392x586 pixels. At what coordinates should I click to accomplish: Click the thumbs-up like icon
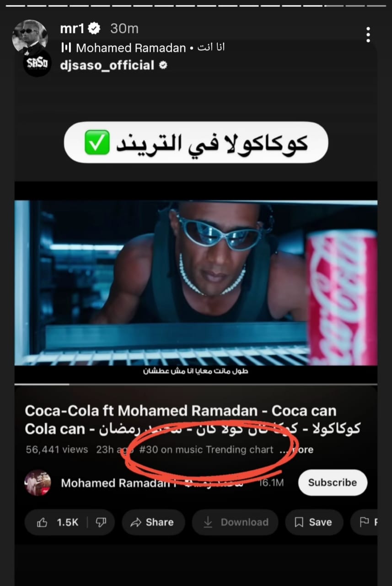(43, 522)
